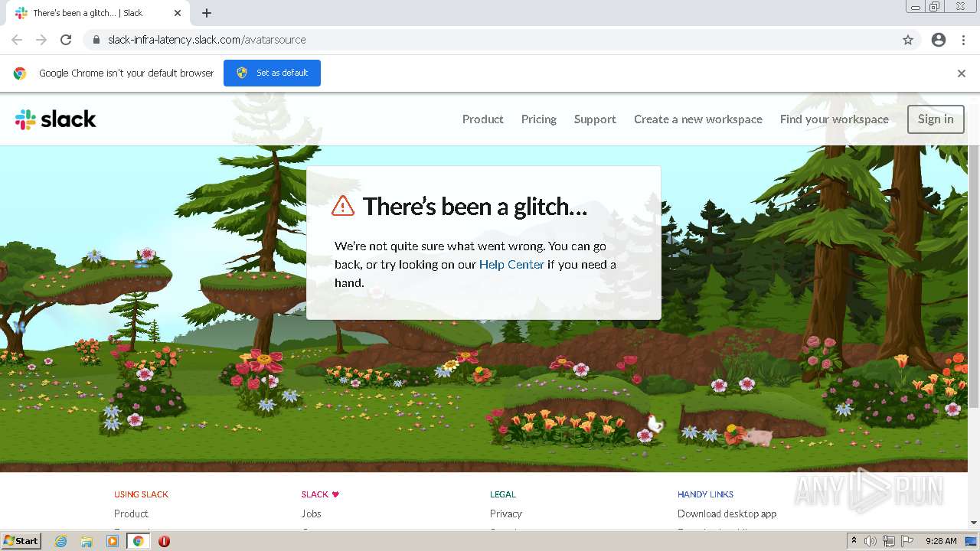Click the taskbar clock showing 9:28 AM
980x551 pixels.
pyautogui.click(x=941, y=541)
